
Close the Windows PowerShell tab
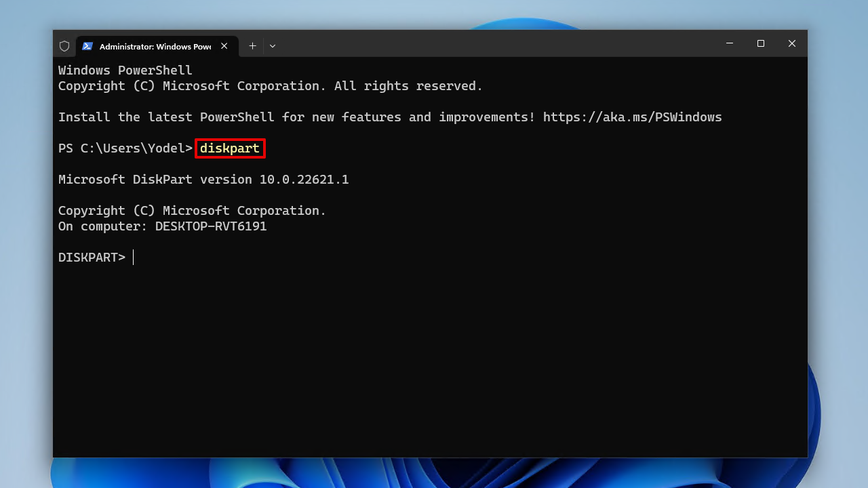[224, 46]
